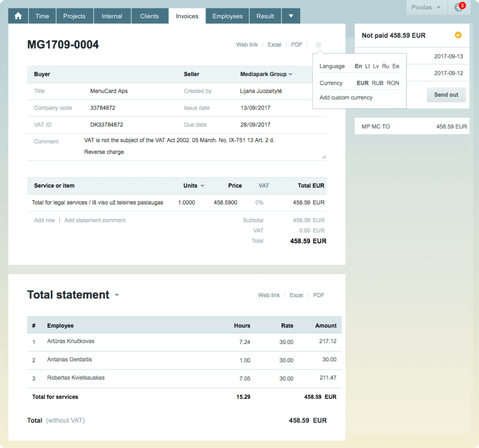Open the Total statement dropdown
This screenshot has height=448, width=479.
click(117, 295)
